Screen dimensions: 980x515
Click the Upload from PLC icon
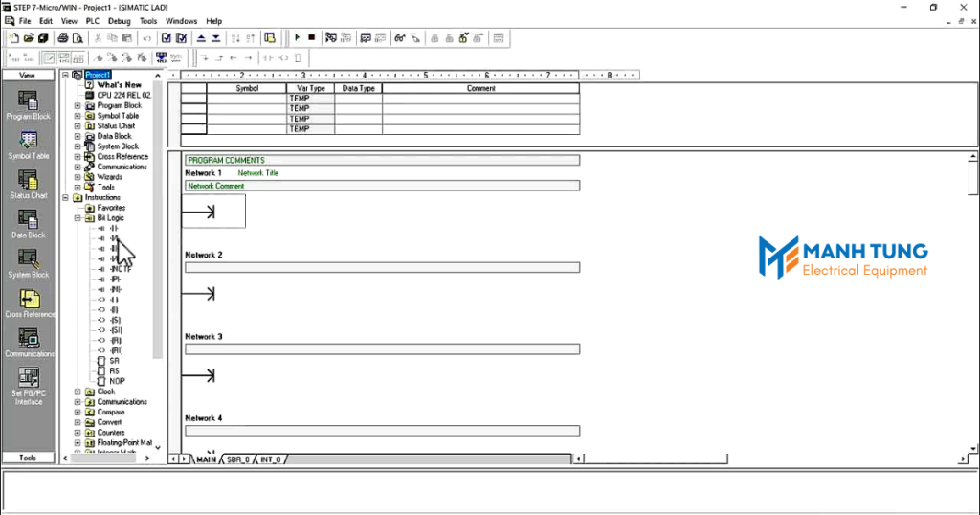201,38
